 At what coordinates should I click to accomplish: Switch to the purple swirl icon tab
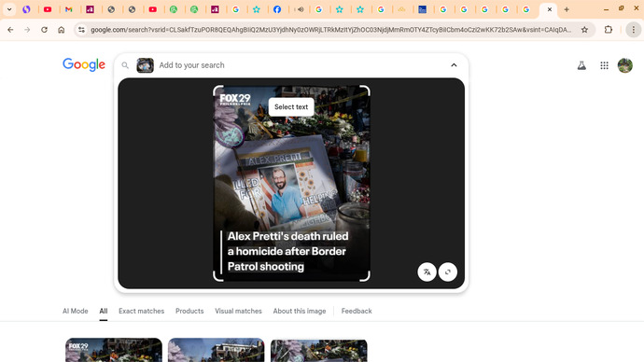tap(27, 9)
